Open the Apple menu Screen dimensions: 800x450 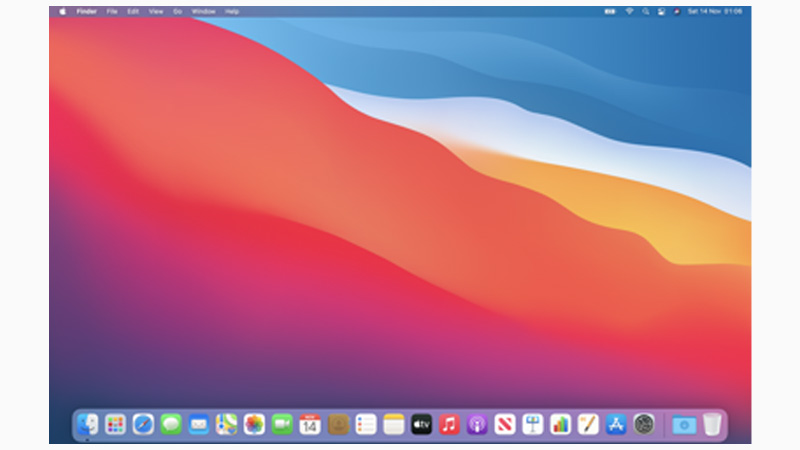point(62,11)
